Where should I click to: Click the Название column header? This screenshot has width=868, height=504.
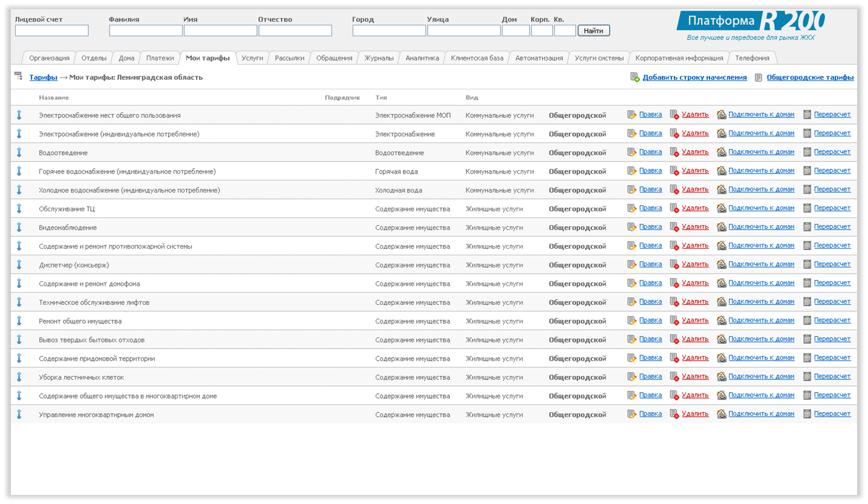coord(54,97)
